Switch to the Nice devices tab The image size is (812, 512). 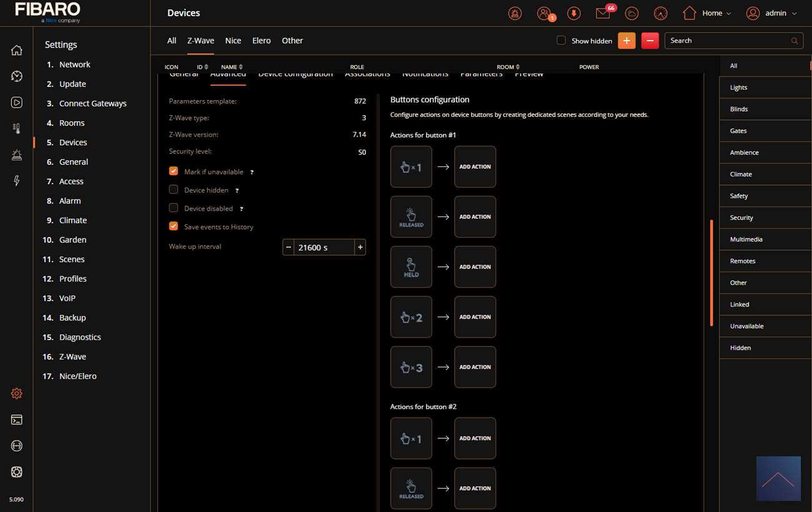click(x=233, y=41)
